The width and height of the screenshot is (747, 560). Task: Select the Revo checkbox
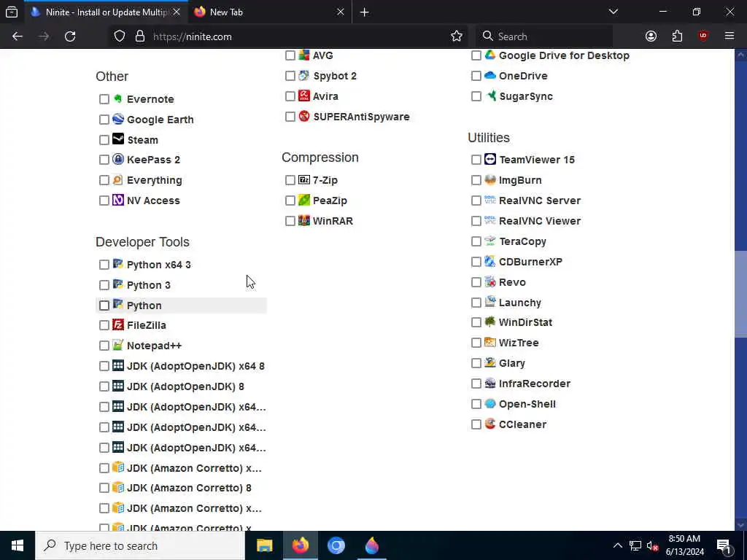coord(476,282)
